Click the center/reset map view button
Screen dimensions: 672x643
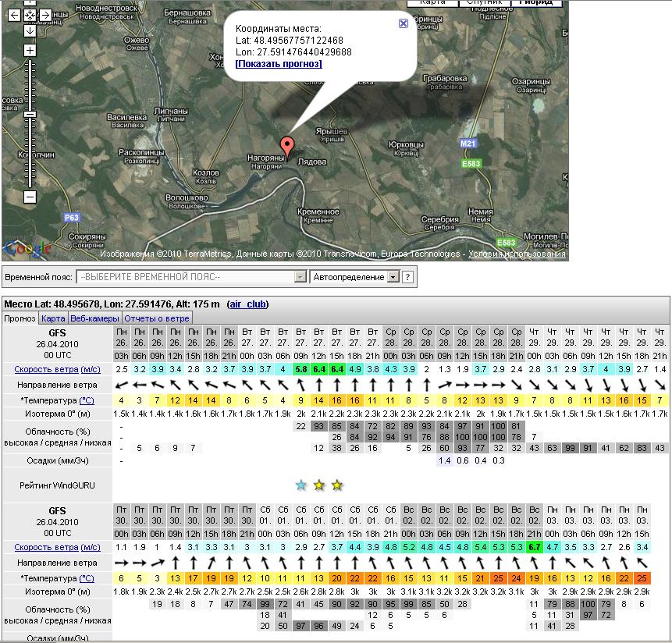click(x=30, y=15)
